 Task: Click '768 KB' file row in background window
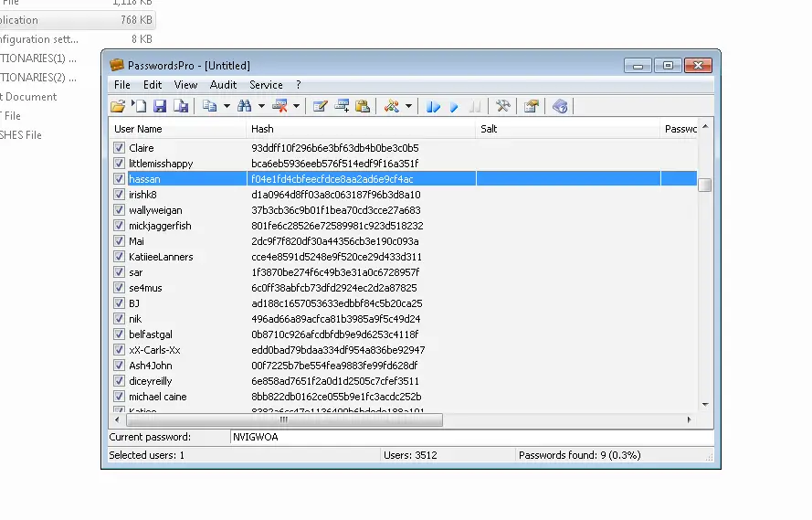point(78,20)
